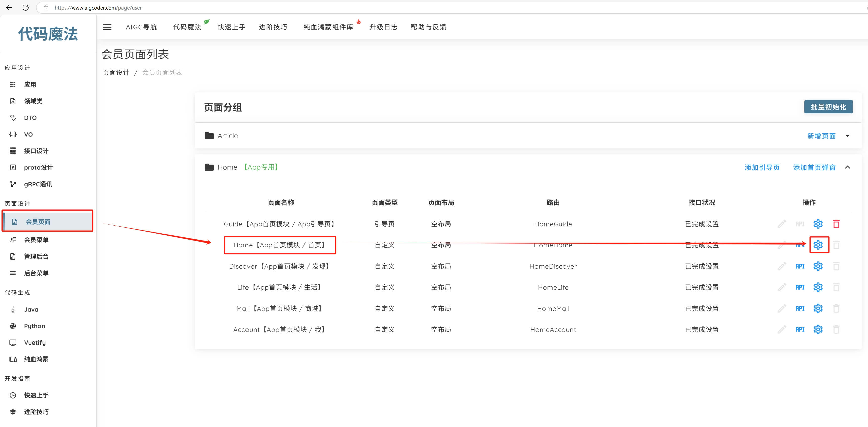Open settings gear for HomeHome row

tap(818, 245)
